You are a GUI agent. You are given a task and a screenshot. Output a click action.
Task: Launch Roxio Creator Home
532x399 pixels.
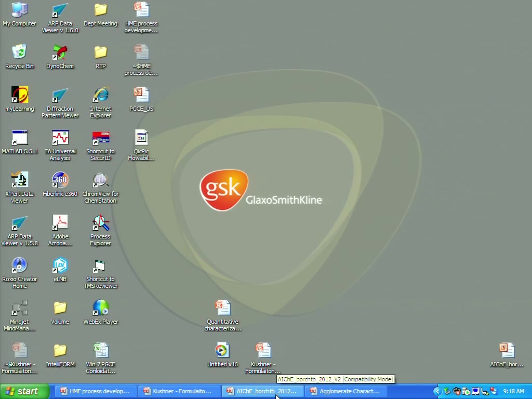[19, 273]
